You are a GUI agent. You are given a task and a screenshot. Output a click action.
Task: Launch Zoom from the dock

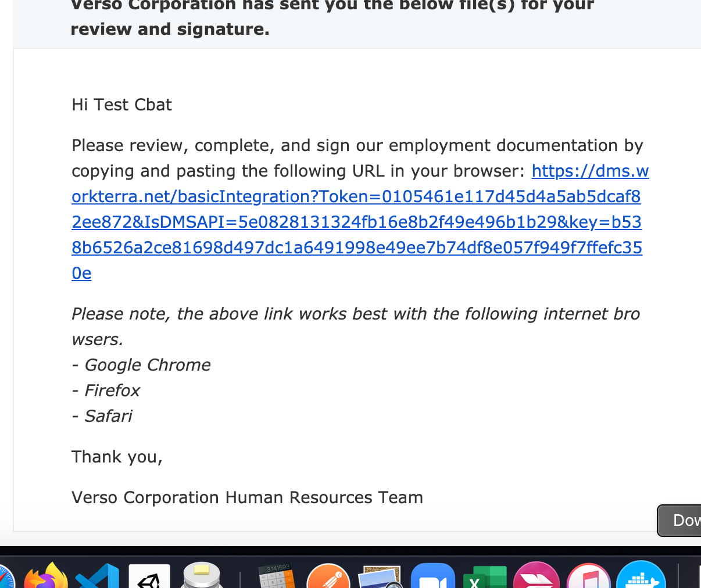coord(432,578)
